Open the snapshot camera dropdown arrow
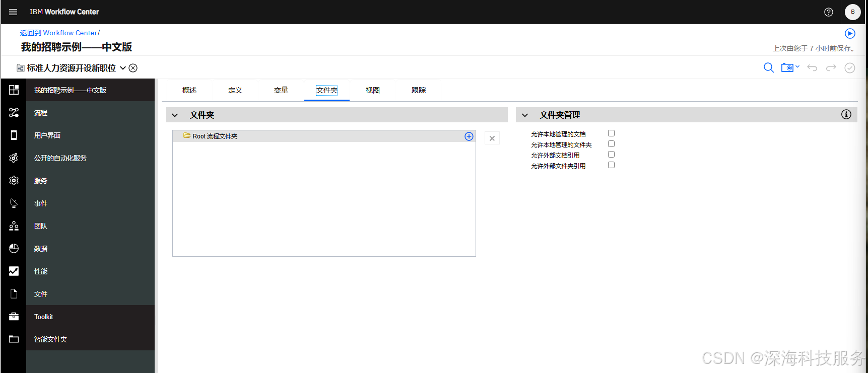Viewport: 868px width, 373px height. tap(797, 66)
